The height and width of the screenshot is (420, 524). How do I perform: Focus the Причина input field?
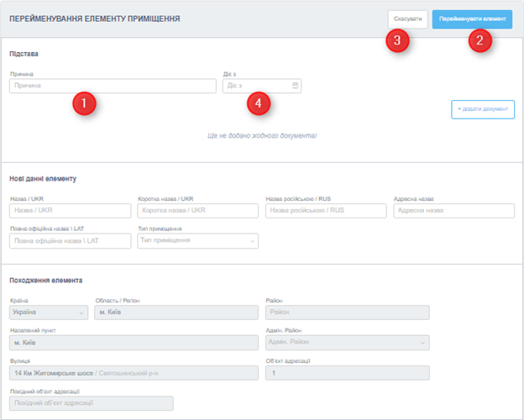coord(113,86)
